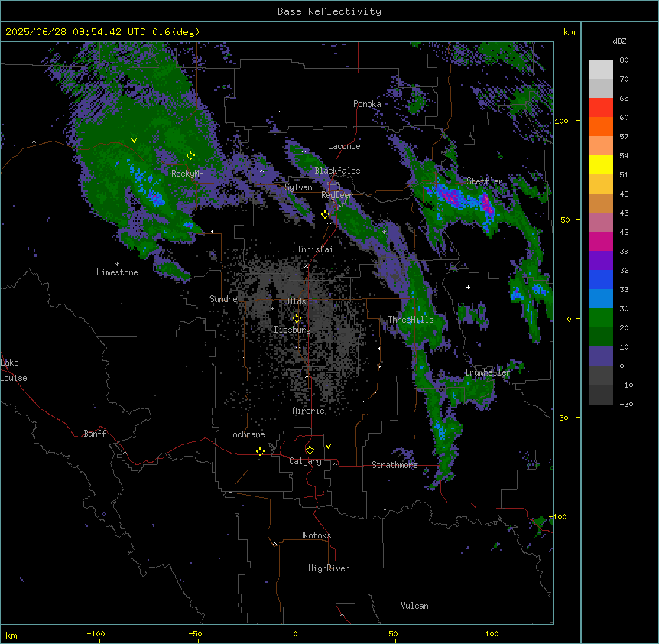This screenshot has width=659, height=644.
Task: Click the RockyMH label
Action: pyautogui.click(x=187, y=174)
